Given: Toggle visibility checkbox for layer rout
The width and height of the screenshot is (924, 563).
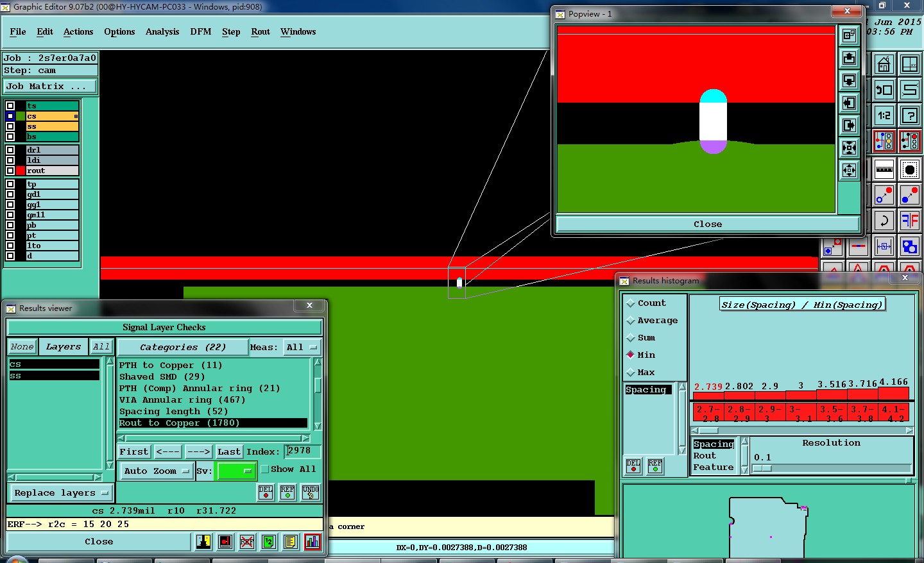Looking at the screenshot, I should 10,171.
